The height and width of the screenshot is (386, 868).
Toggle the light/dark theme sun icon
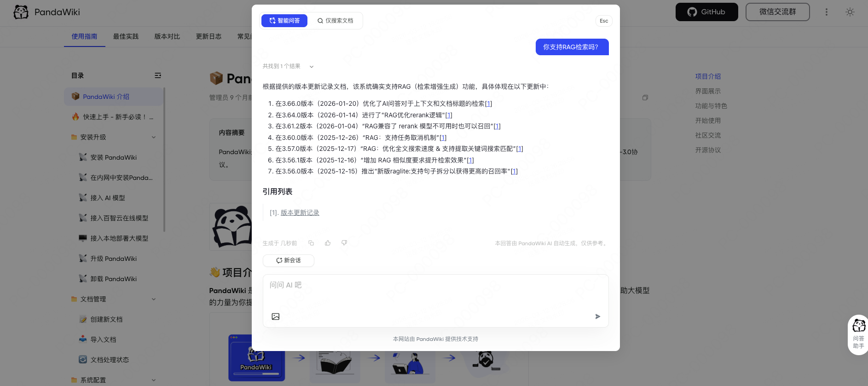(850, 12)
